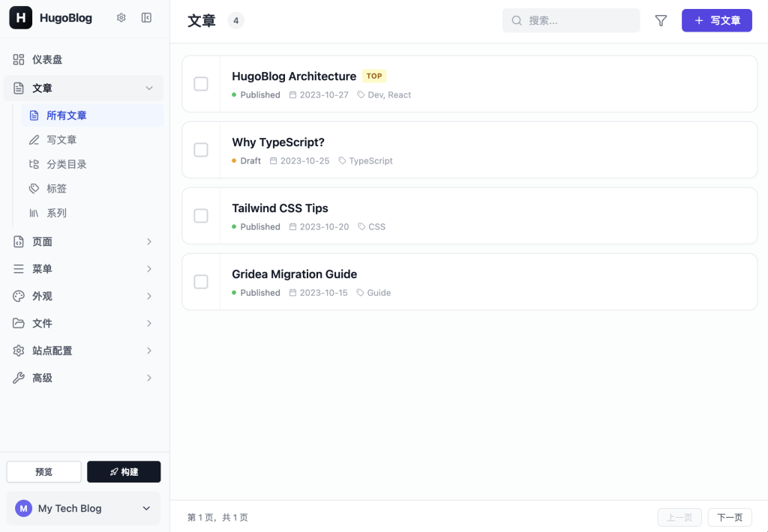Select 所有文章 in the sidebar
The width and height of the screenshot is (768, 532).
pyautogui.click(x=67, y=115)
